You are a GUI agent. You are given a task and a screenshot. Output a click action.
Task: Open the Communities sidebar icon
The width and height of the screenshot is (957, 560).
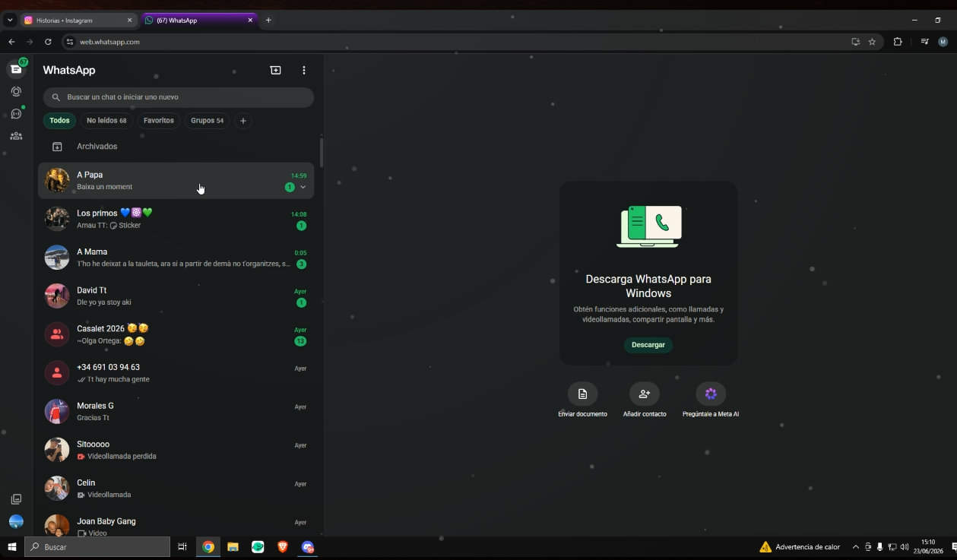point(16,136)
